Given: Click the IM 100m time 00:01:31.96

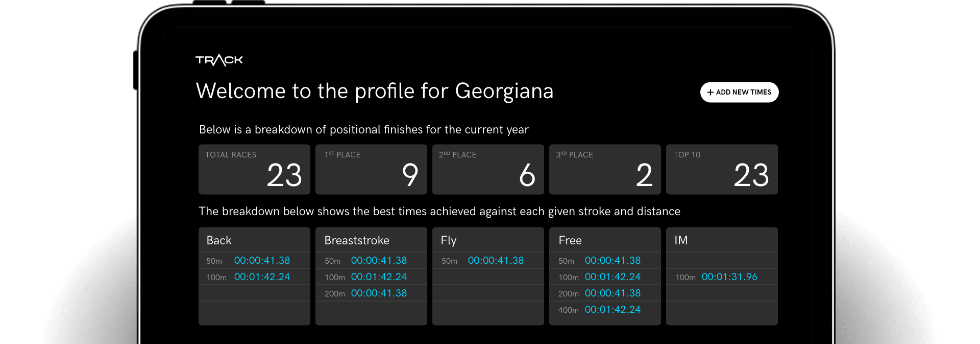Looking at the screenshot, I should [x=729, y=277].
